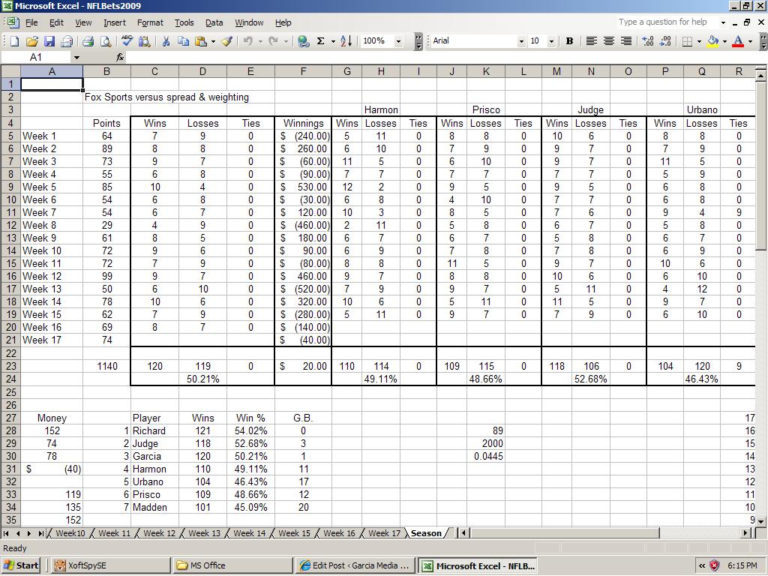The image size is (768, 576).
Task: Apply the red Font Color A
Action: click(738, 42)
